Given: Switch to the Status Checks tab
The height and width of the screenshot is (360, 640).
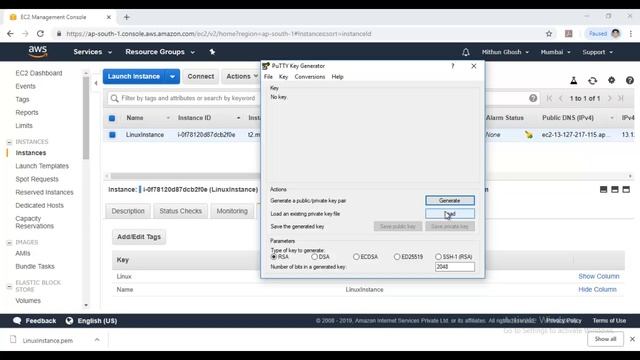Looking at the screenshot, I should click(180, 211).
